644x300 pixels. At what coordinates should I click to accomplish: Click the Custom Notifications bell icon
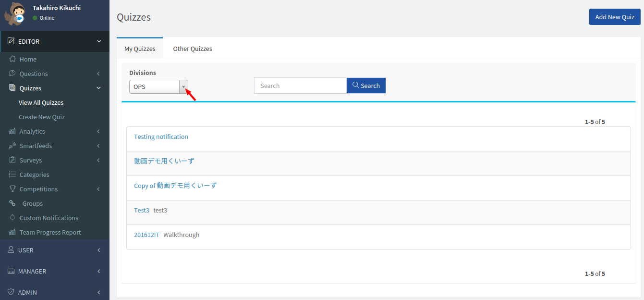(12, 218)
